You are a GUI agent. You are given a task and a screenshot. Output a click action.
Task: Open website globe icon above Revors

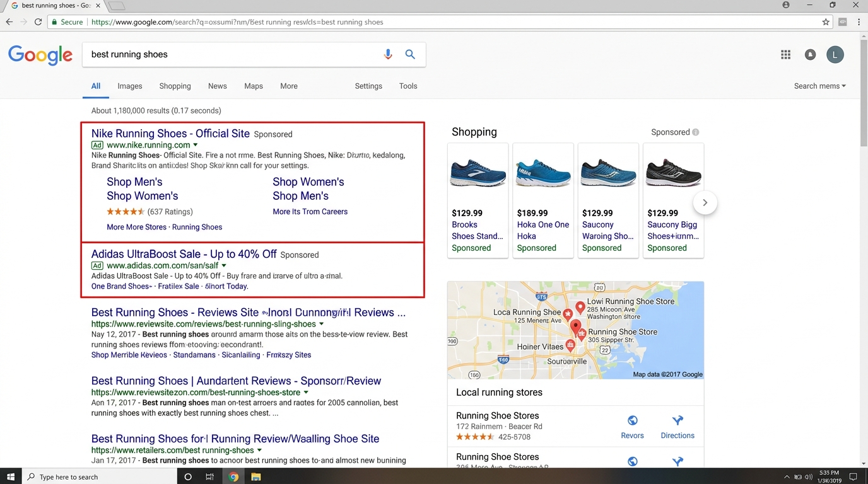coord(632,420)
